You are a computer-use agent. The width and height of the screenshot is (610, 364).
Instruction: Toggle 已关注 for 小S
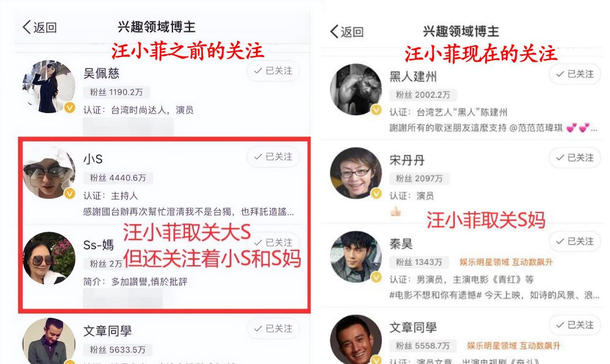pos(273,156)
